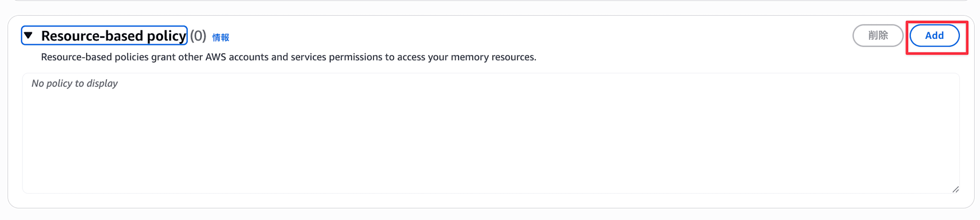Click the blue-outlined Add pill button
980x220 pixels.
point(934,36)
